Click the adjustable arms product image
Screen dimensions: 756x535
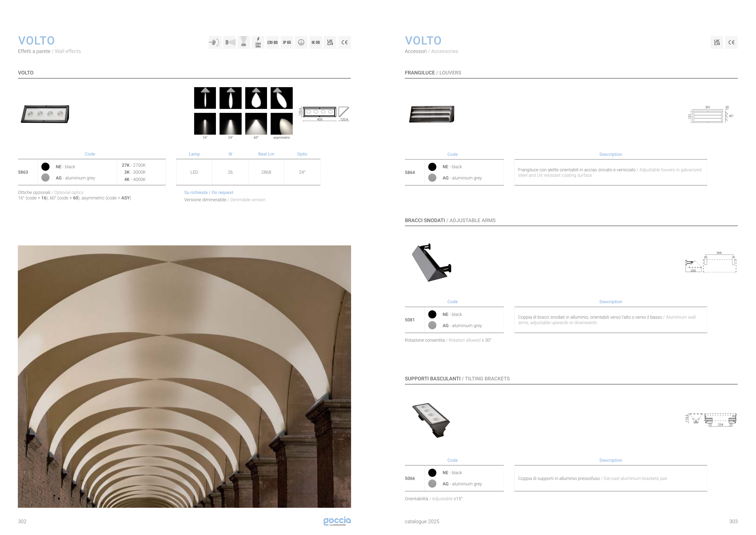431,263
